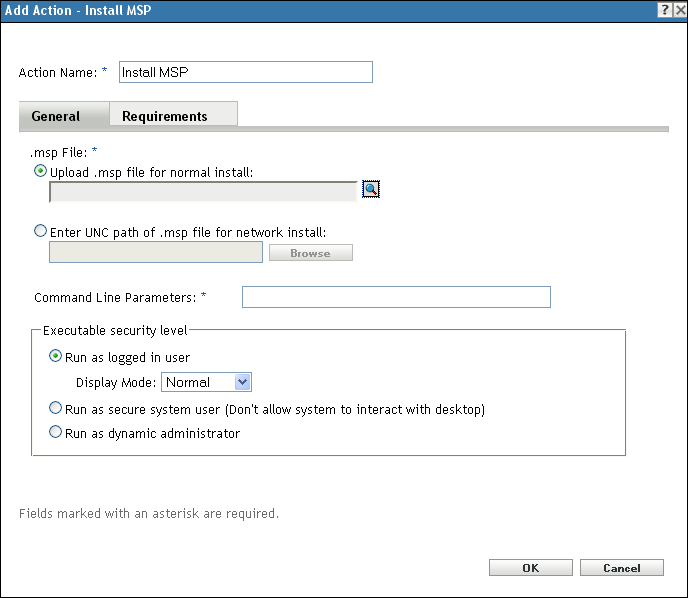Expand the Display Mode dropdown
688x598 pixels.
coord(241,382)
